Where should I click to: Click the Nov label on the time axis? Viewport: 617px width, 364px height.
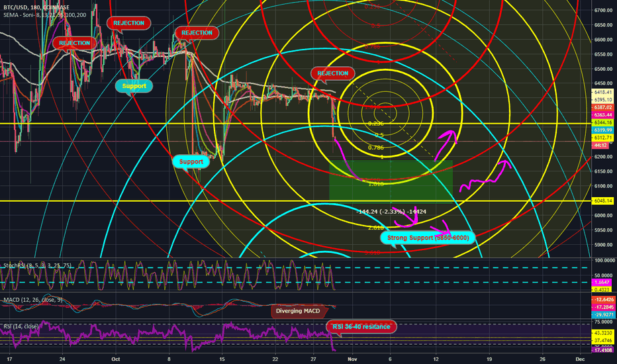[x=352, y=359]
